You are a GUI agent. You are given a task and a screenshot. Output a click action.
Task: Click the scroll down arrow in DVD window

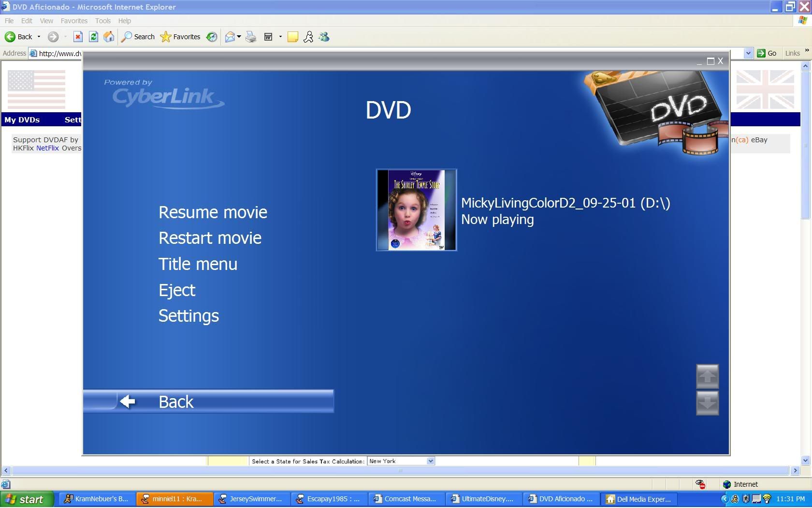(x=708, y=403)
